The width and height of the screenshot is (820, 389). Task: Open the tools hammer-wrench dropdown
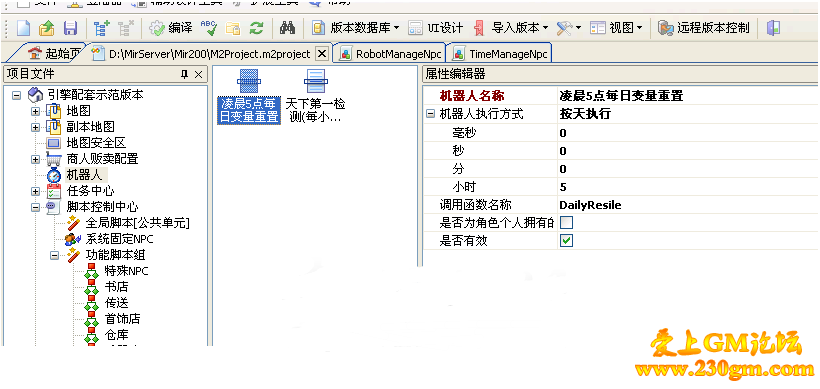pos(568,28)
